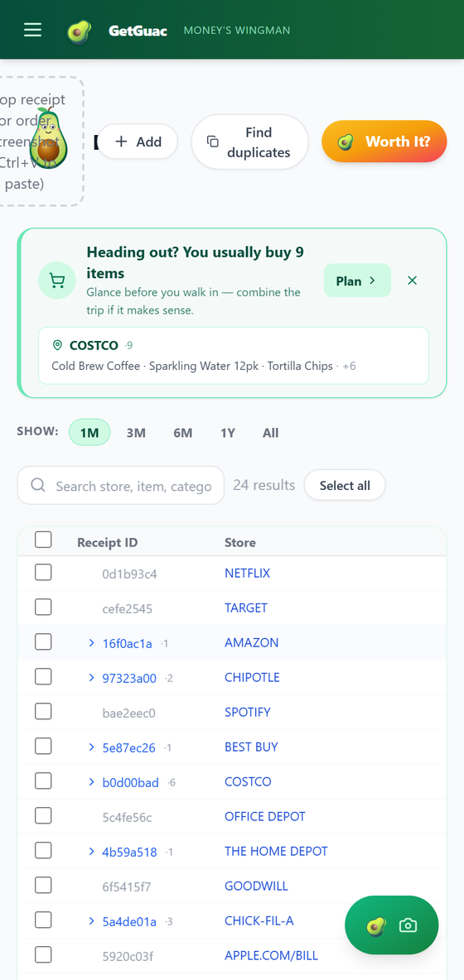The image size is (464, 980).
Task: Toggle the header select-all checkbox
Action: pos(43,540)
